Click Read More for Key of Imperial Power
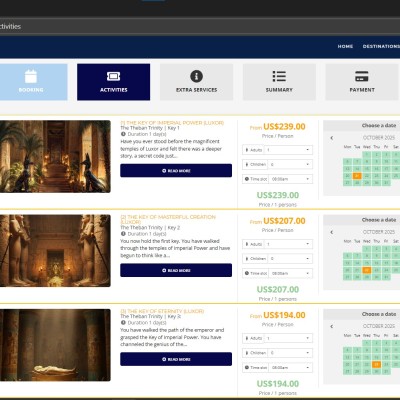This screenshot has width=400, height=400. (x=176, y=171)
